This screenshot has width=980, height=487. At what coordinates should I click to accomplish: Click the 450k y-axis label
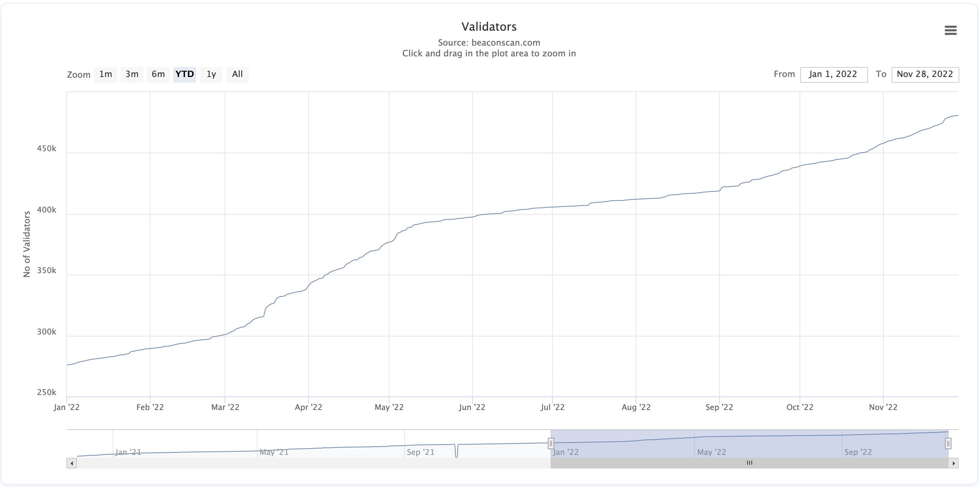pyautogui.click(x=46, y=149)
